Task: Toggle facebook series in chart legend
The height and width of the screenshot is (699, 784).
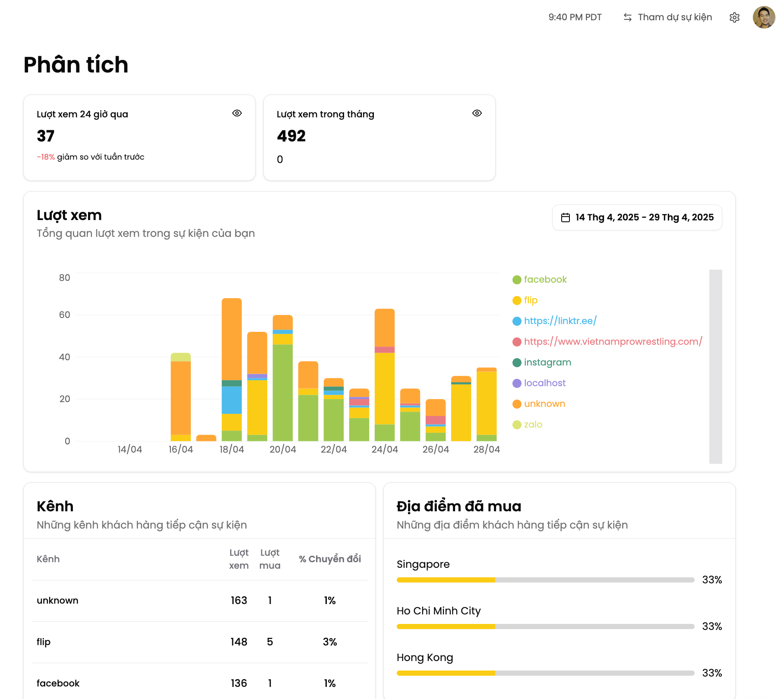Action: (x=545, y=280)
